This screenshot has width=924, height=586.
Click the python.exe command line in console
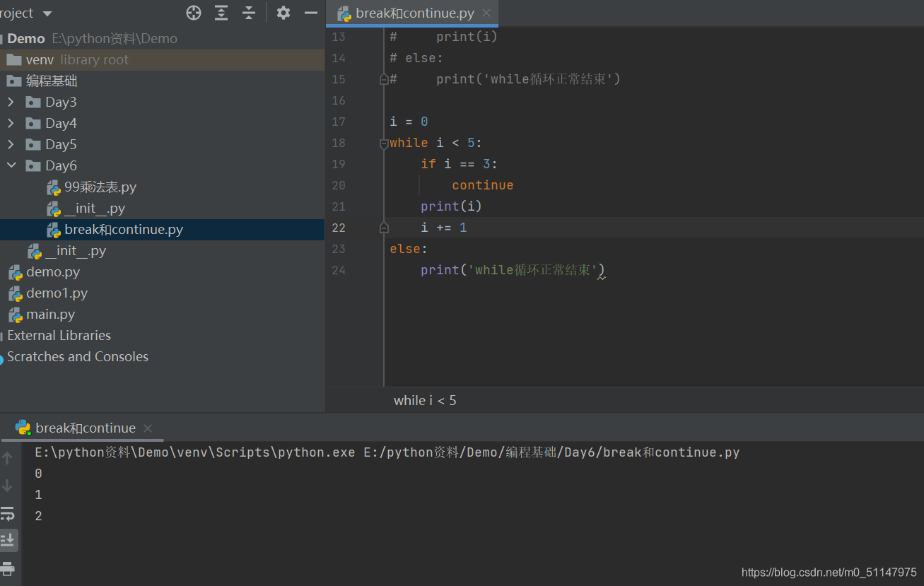coord(387,452)
